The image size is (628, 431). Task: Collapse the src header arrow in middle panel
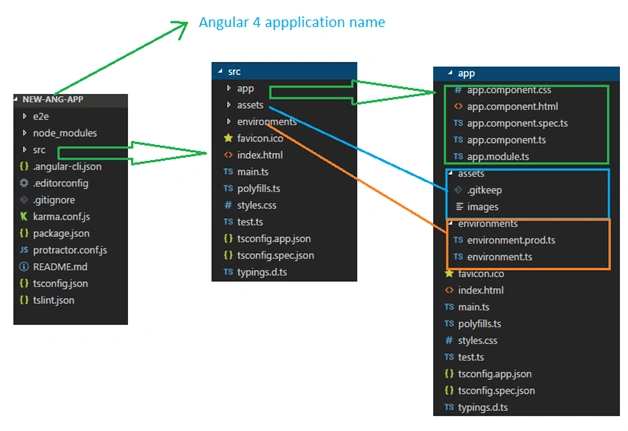coord(220,71)
